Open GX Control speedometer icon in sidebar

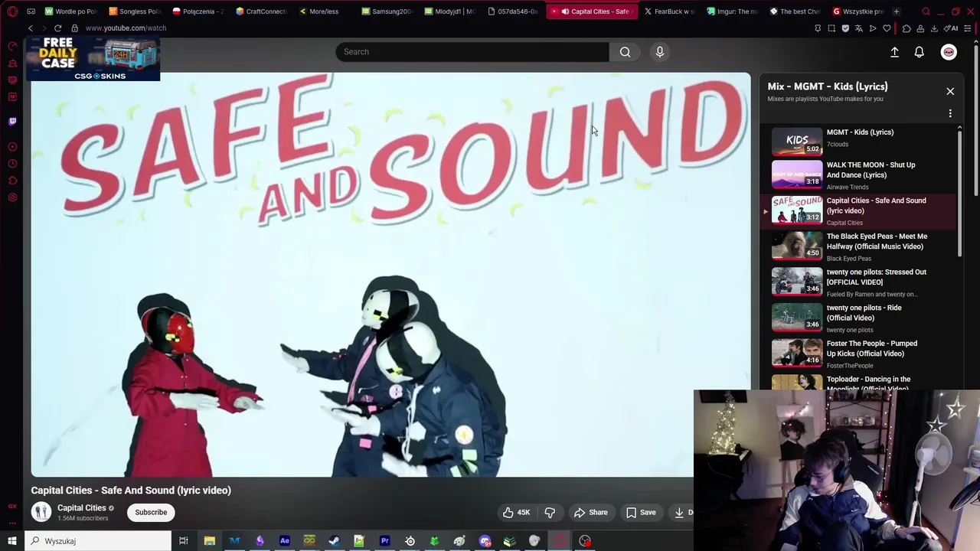coord(12,47)
